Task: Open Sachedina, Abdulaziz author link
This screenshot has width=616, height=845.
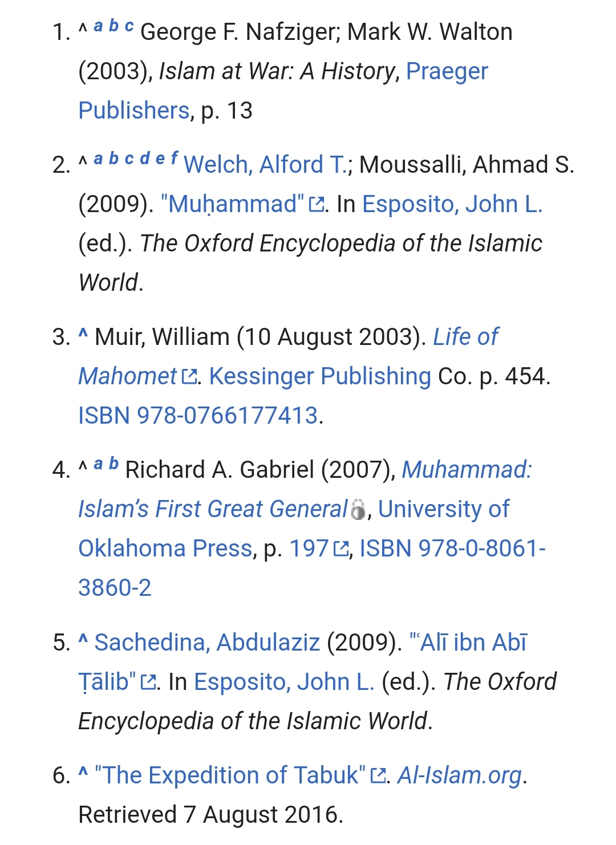Action: [x=207, y=643]
